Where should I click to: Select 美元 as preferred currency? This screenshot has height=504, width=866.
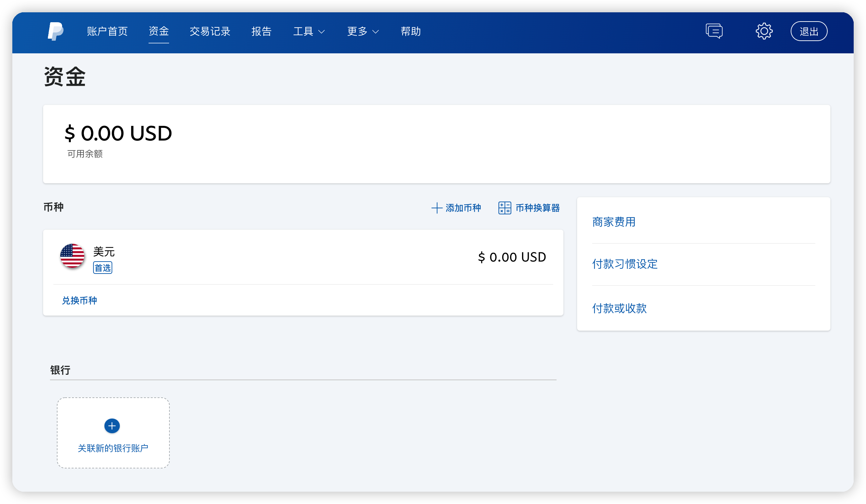click(x=103, y=252)
